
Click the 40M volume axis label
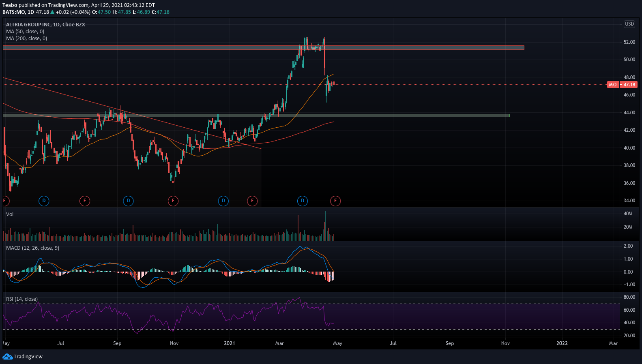click(628, 214)
